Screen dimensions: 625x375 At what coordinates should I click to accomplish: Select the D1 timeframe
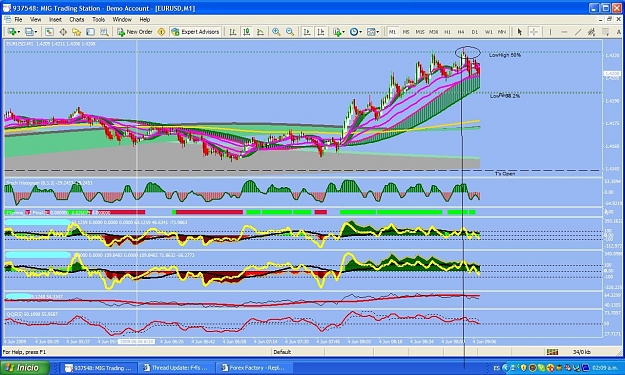(475, 32)
